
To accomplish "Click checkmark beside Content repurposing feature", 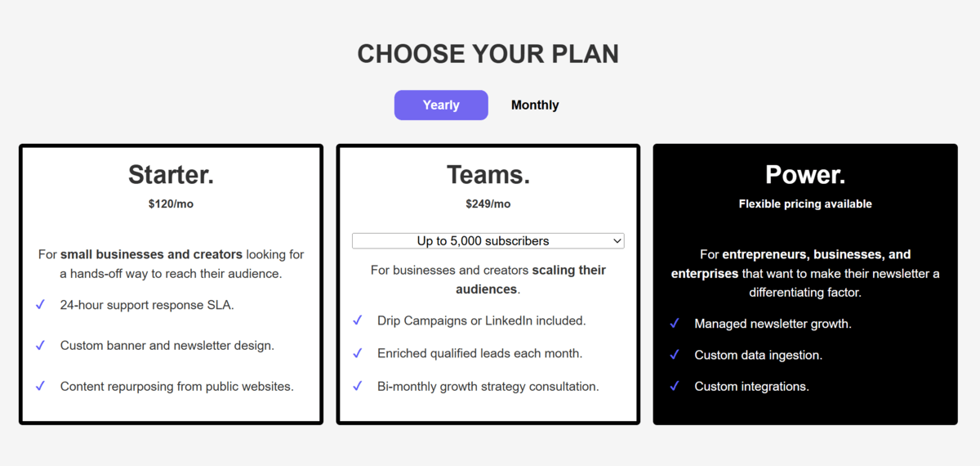I will [x=40, y=386].
